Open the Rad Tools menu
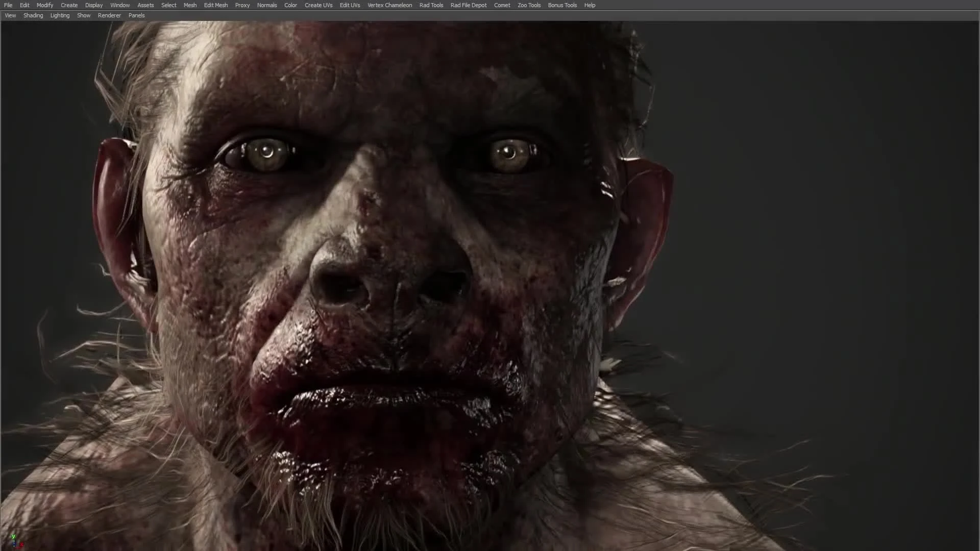This screenshot has height=551, width=980. click(x=431, y=5)
